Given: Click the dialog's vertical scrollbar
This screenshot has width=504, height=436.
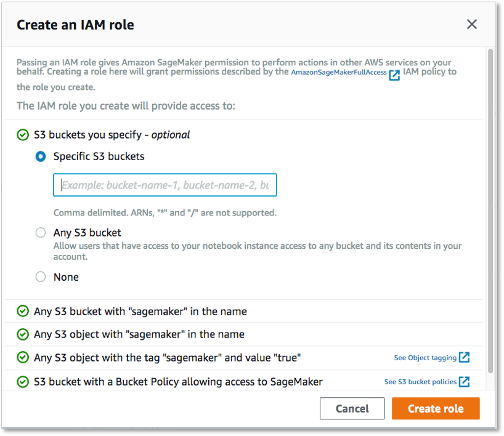Looking at the screenshot, I should (x=490, y=211).
